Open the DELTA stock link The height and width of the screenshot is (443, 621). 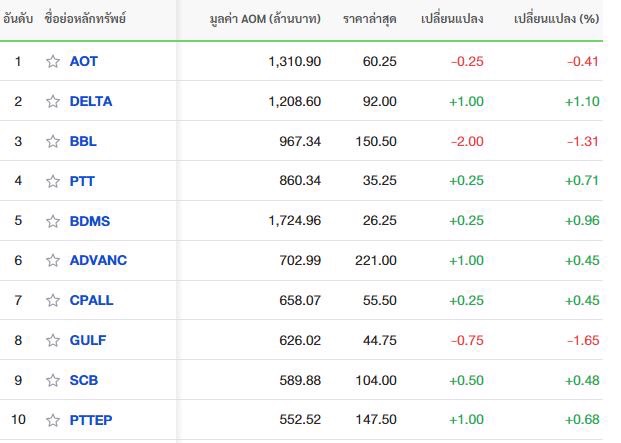91,101
